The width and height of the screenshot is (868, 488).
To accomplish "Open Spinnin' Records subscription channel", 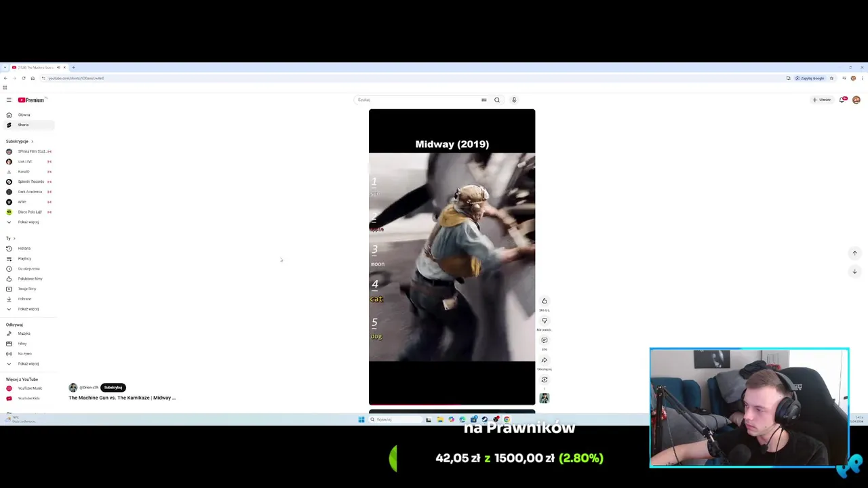I will [27, 182].
